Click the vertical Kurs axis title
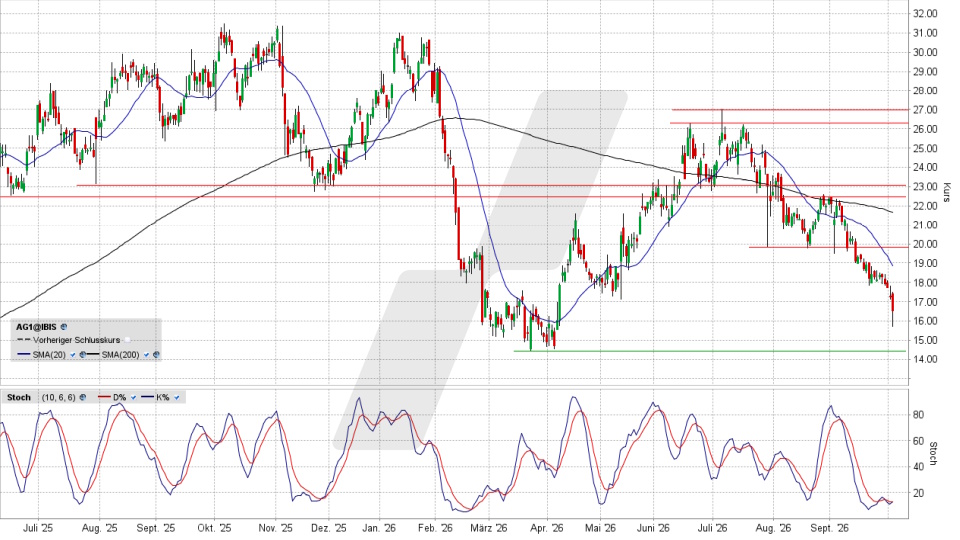 click(947, 192)
